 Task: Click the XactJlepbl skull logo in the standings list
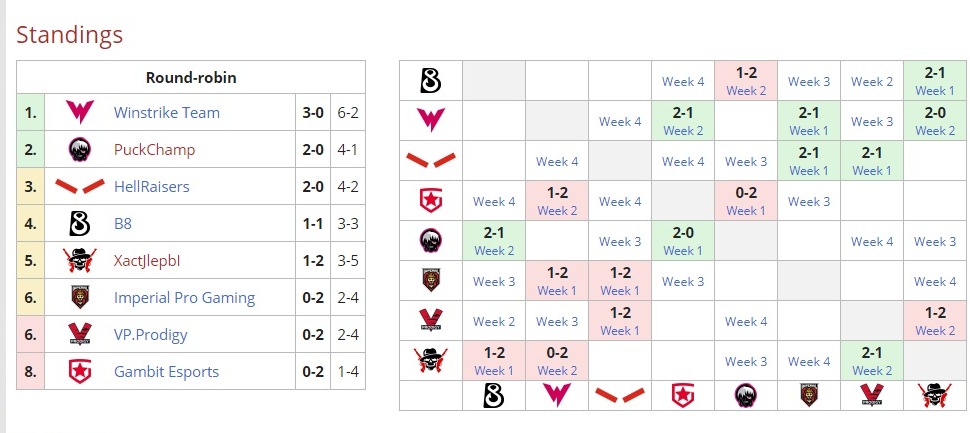click(79, 261)
